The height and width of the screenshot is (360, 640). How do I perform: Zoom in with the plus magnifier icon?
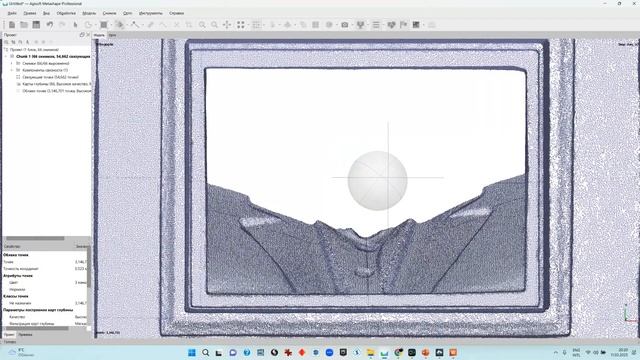coord(202,25)
